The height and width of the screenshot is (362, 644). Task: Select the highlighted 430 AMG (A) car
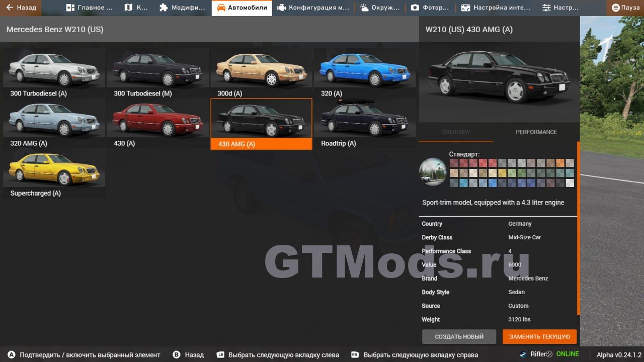click(261, 124)
